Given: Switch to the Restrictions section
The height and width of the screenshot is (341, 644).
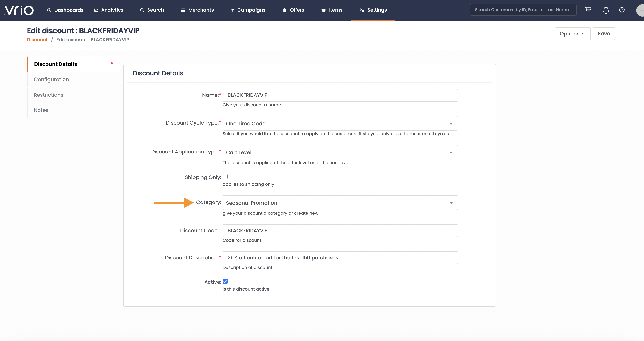Looking at the screenshot, I should 48,95.
